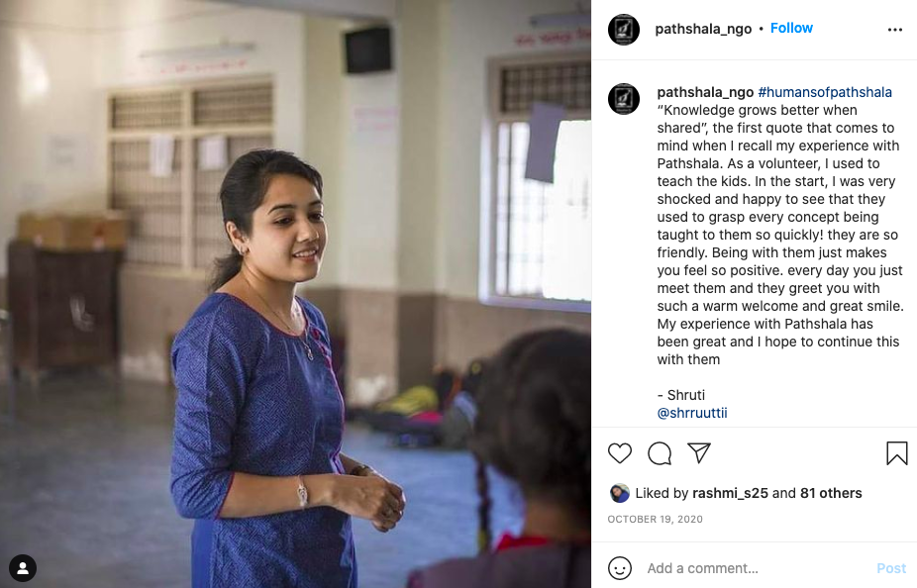The height and width of the screenshot is (588, 917).
Task: Click rashmi_s25 liker avatar
Action: pos(619,493)
